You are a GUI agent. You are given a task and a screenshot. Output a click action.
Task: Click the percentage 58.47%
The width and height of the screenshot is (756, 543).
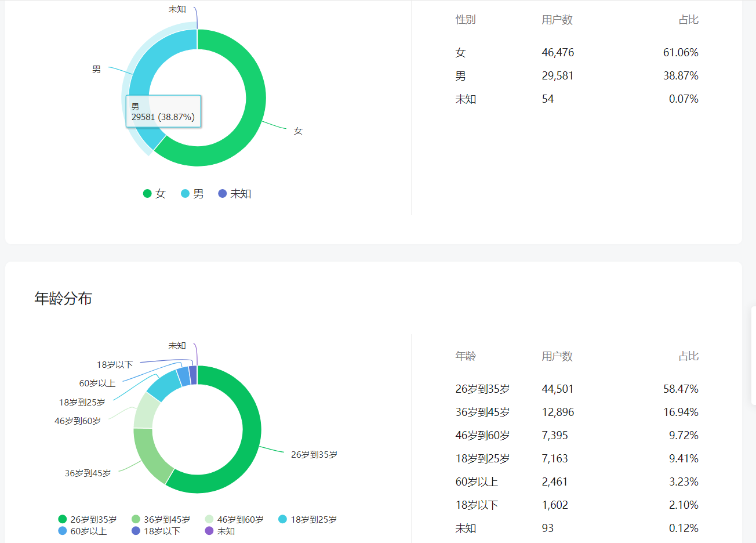tap(681, 389)
